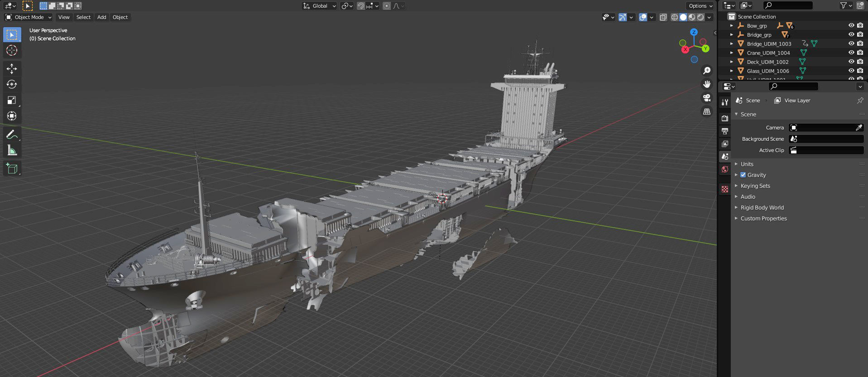The width and height of the screenshot is (868, 377).
Task: Click the eyedropper in Camera field
Action: (858, 128)
